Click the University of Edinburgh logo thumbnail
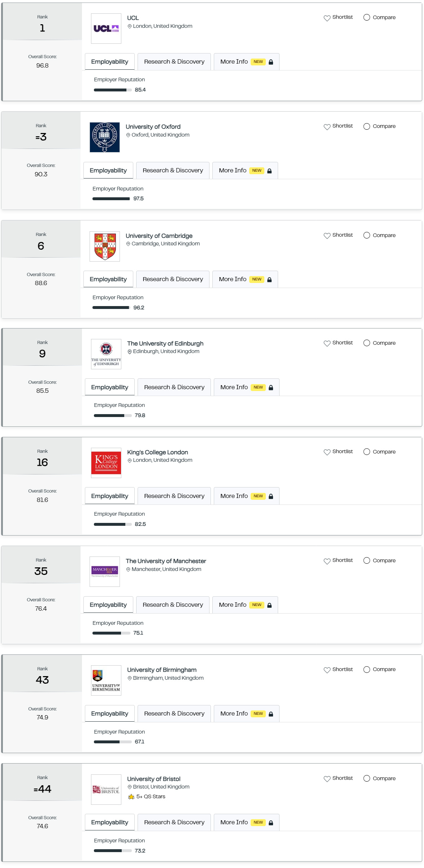Image resolution: width=424 pixels, height=868 pixels. (106, 354)
